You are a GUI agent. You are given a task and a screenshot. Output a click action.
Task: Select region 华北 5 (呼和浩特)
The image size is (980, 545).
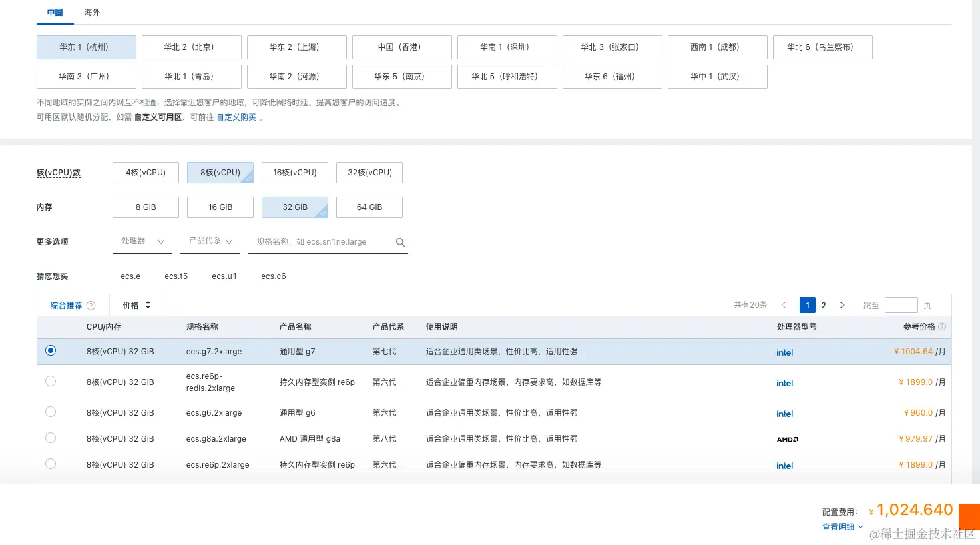tap(507, 77)
